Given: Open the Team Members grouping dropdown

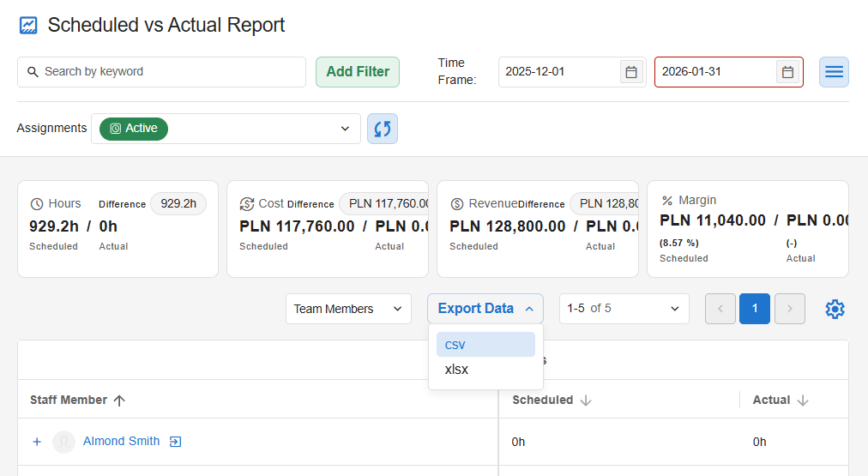Looking at the screenshot, I should point(348,309).
